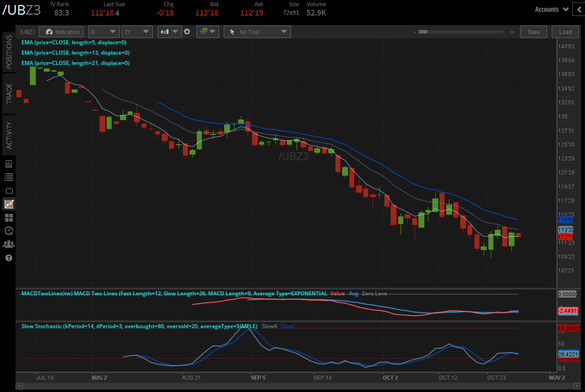This screenshot has height=392, width=585.
Task: Open the clock history icon in sidebar
Action: (x=9, y=231)
